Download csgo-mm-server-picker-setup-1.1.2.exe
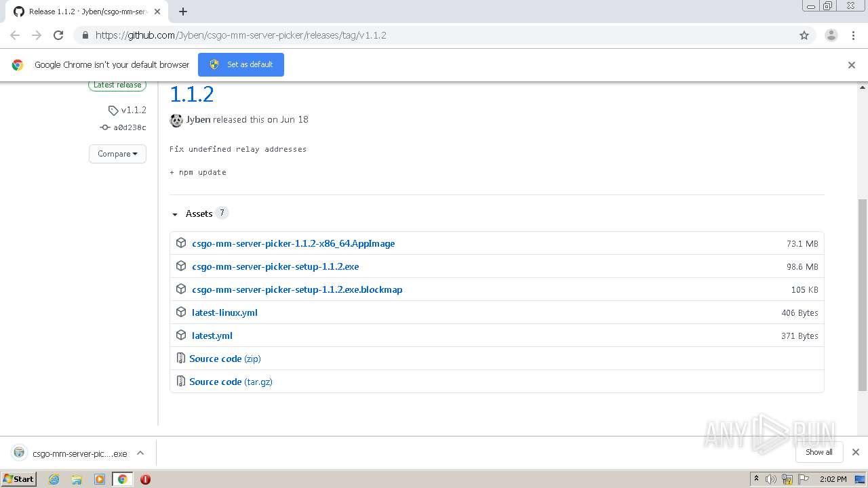The image size is (868, 488). 275,266
